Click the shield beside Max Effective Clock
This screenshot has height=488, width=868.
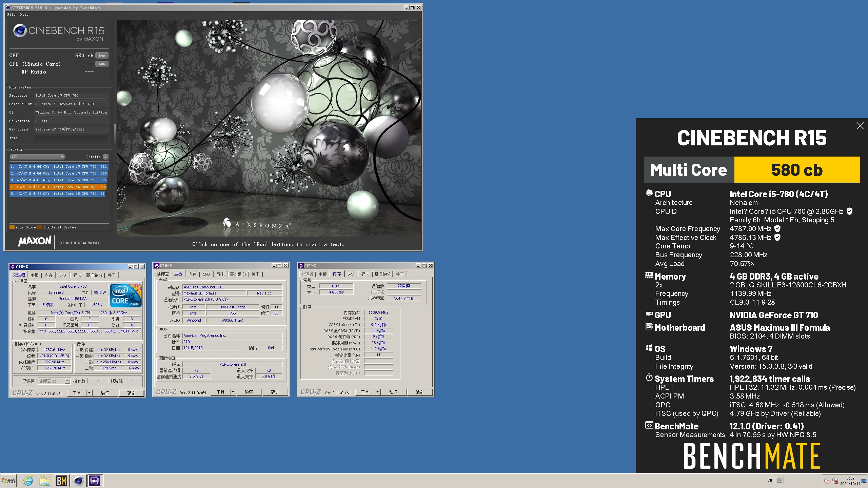777,237
